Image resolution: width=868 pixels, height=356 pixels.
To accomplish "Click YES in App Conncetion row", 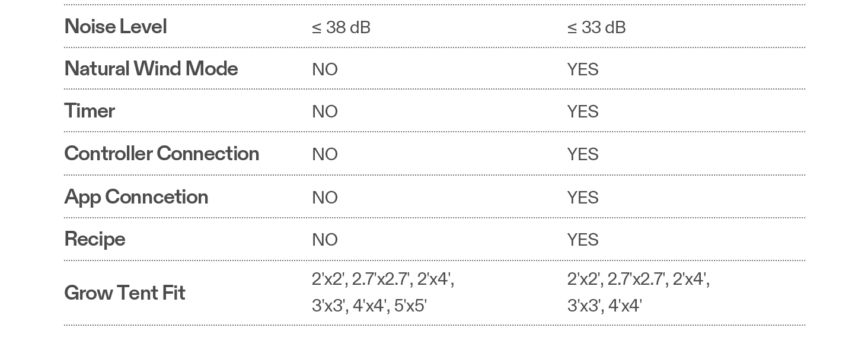I will pos(583,198).
